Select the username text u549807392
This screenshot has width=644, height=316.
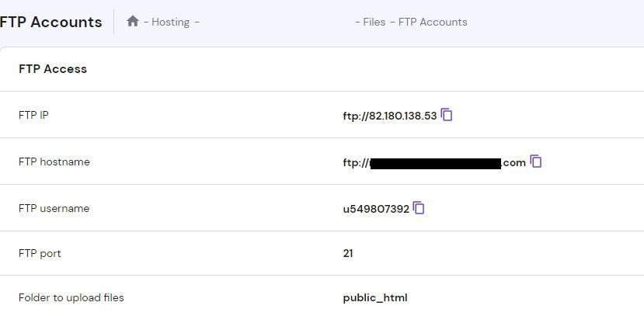(x=376, y=210)
